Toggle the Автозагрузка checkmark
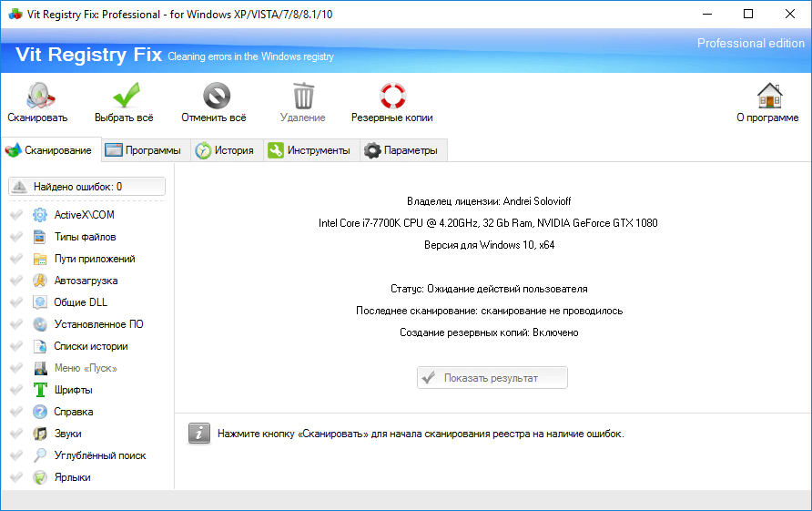 (16, 281)
